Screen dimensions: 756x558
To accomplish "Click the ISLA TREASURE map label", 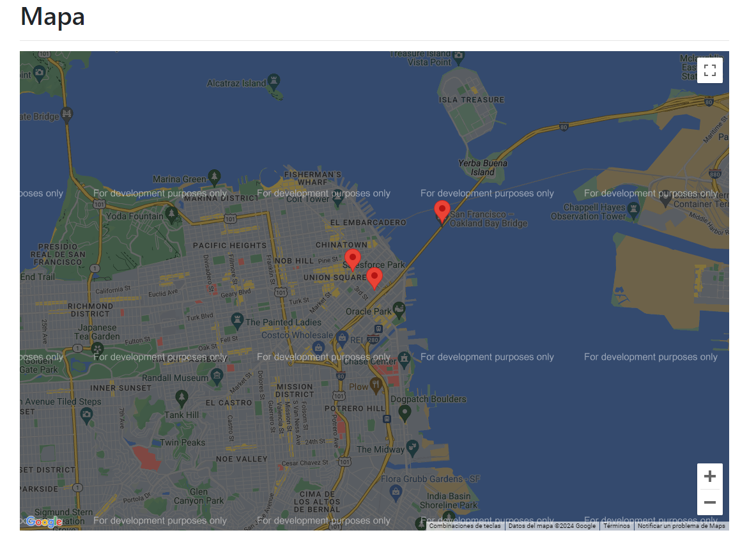I will pyautogui.click(x=472, y=100).
